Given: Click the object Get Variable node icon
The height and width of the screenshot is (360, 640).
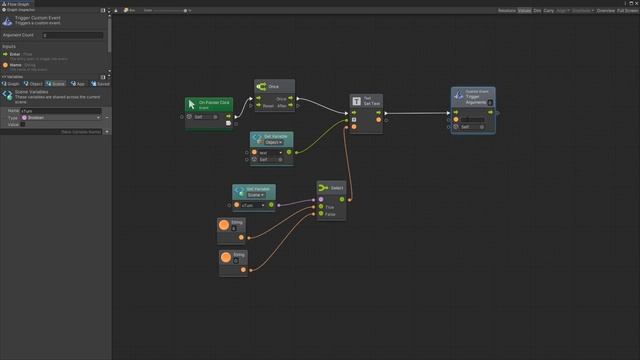Looking at the screenshot, I should pos(258,139).
